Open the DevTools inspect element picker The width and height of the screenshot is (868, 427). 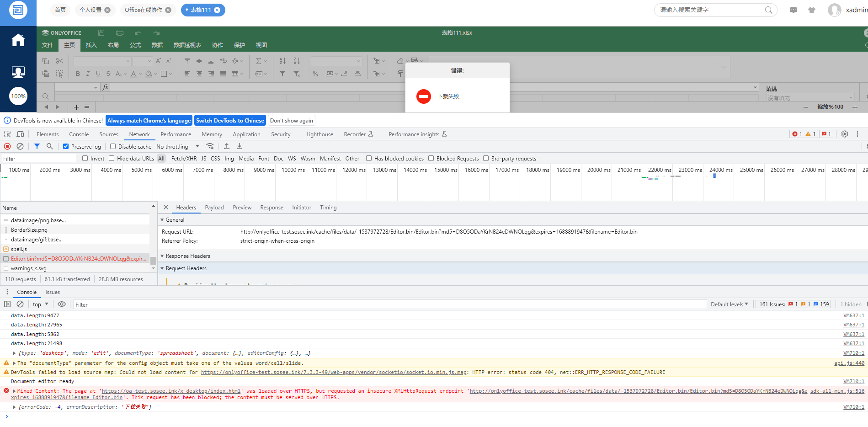point(7,134)
